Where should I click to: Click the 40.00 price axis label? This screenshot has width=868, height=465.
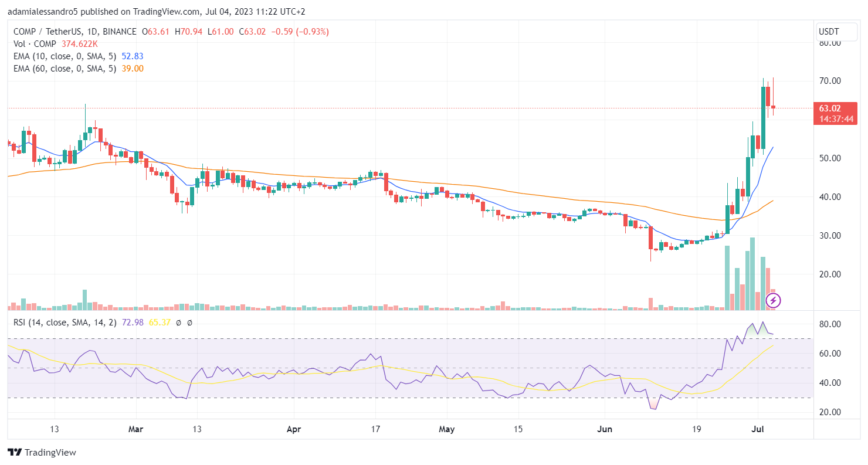pyautogui.click(x=830, y=197)
